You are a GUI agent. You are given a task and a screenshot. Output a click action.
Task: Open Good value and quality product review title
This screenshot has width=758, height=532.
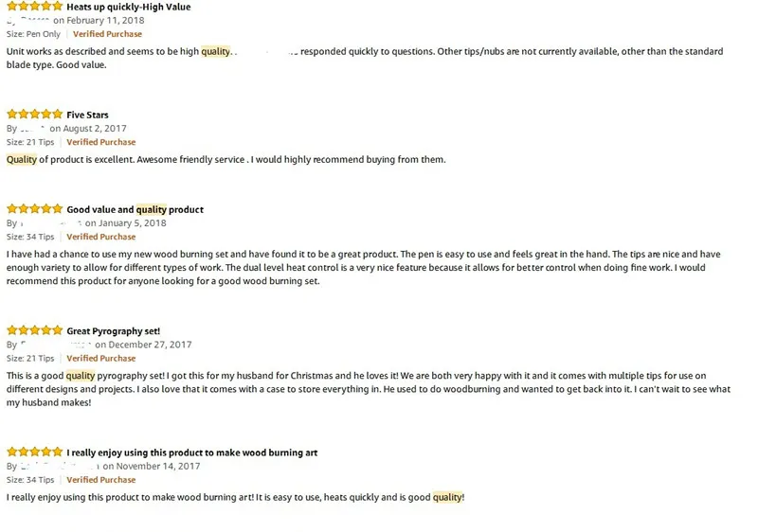pos(135,209)
